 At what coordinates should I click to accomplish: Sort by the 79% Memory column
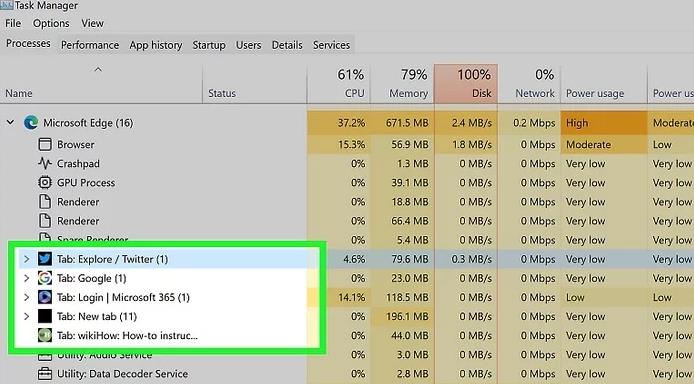coord(402,84)
